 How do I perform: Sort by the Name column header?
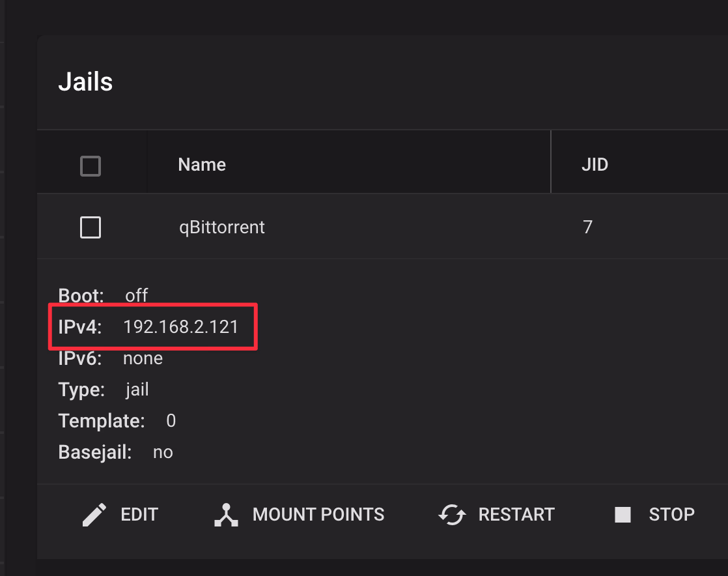click(202, 165)
